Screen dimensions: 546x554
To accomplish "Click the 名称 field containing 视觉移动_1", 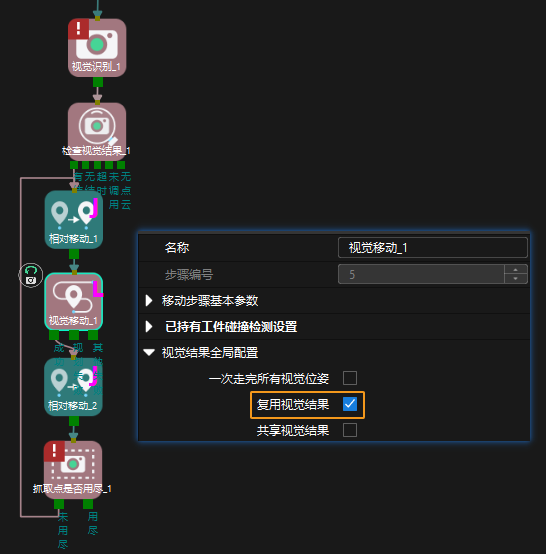I will tap(433, 248).
